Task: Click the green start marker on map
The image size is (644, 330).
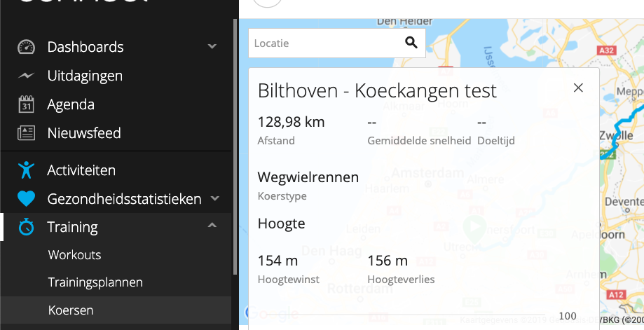Action: point(474,227)
